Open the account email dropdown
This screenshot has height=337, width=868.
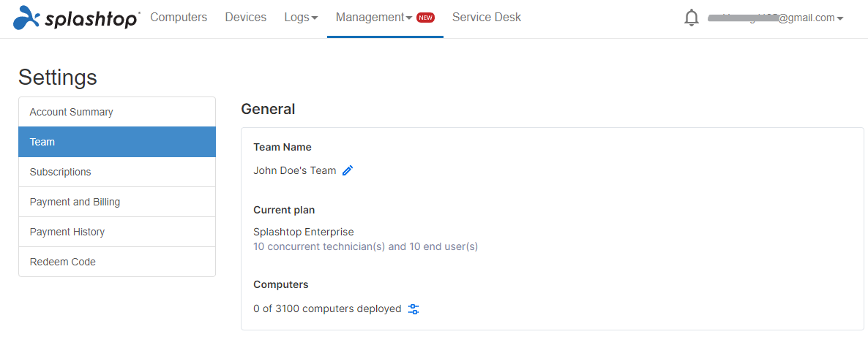pyautogui.click(x=776, y=18)
